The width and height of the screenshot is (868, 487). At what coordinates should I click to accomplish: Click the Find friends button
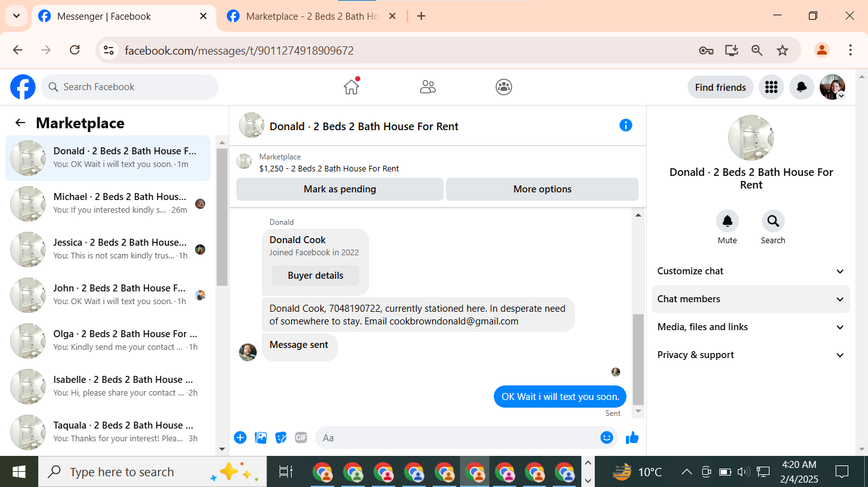point(721,87)
